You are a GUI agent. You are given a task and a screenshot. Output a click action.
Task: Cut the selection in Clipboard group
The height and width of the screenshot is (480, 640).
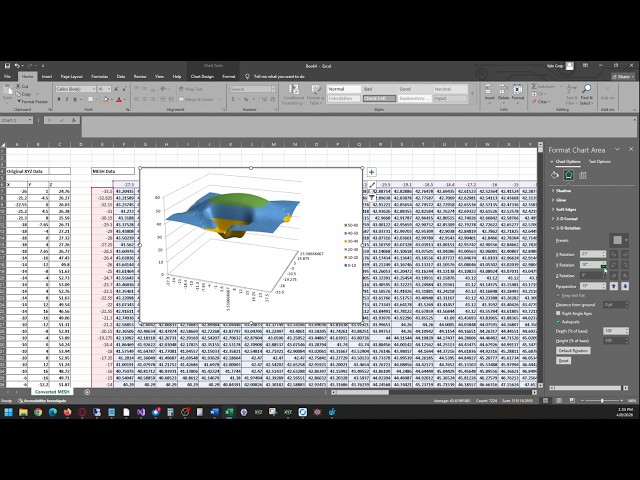point(22,87)
